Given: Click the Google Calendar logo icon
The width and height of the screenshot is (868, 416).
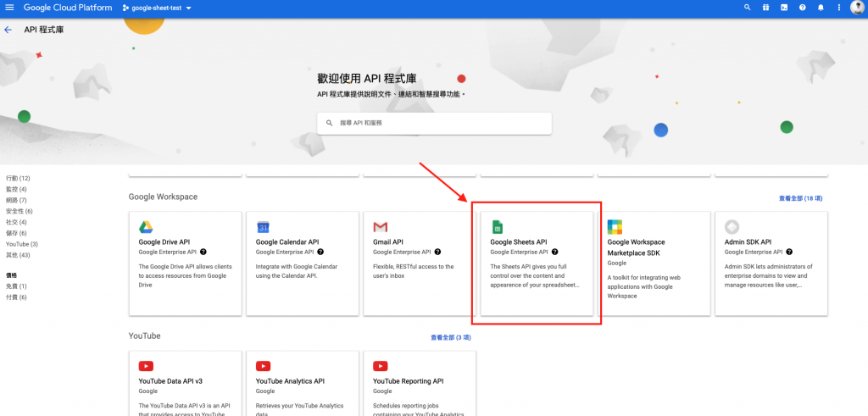Looking at the screenshot, I should [263, 227].
